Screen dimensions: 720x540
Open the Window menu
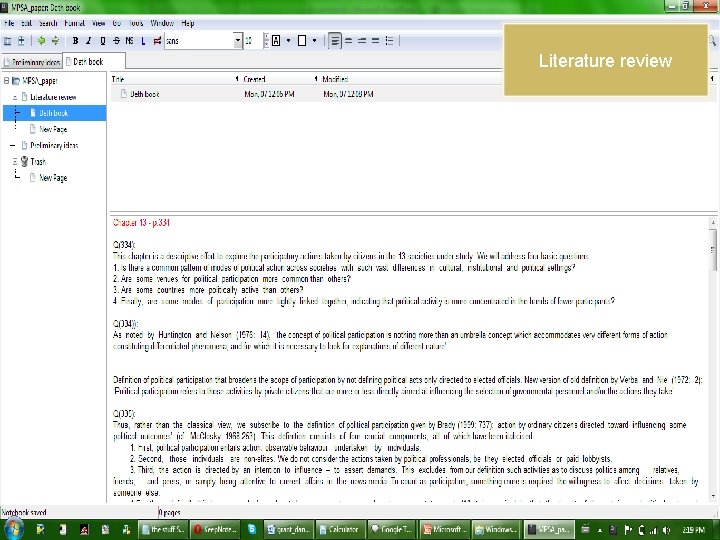tap(162, 23)
